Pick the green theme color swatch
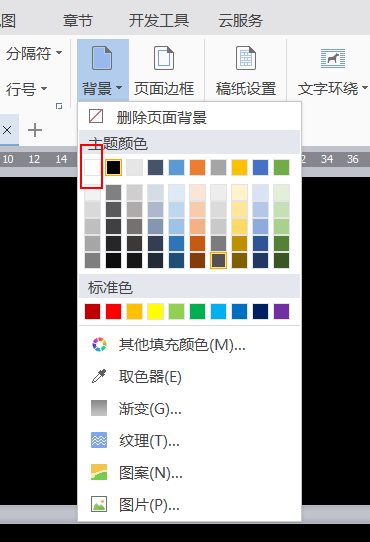This screenshot has width=370, height=542. pos(281,167)
